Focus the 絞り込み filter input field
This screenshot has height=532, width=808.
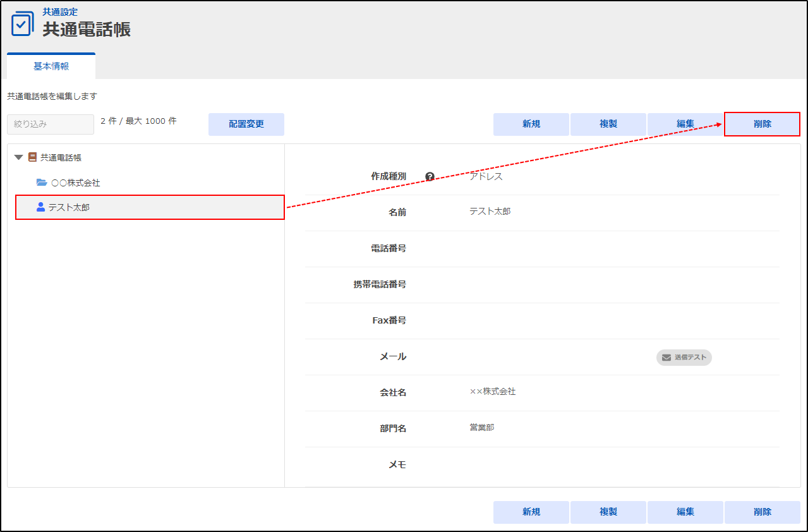pos(51,124)
